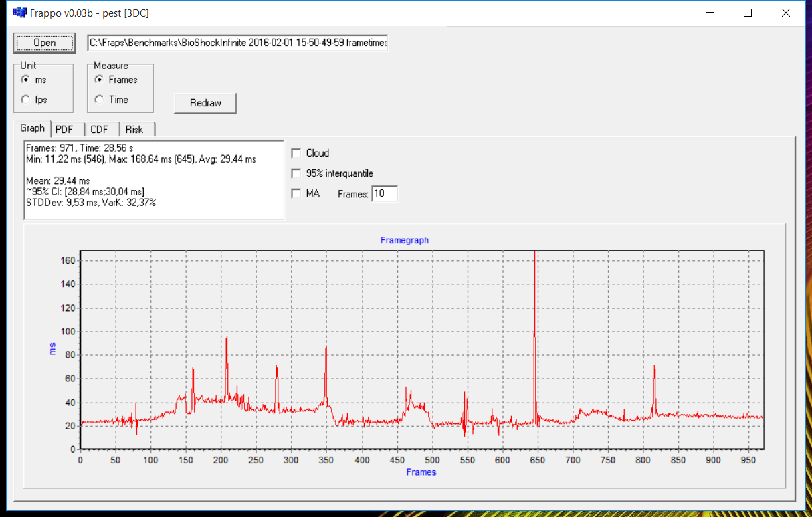Viewport: 812px width, 517px height.
Task: Click the Frappo app icon in title bar
Action: 19,13
